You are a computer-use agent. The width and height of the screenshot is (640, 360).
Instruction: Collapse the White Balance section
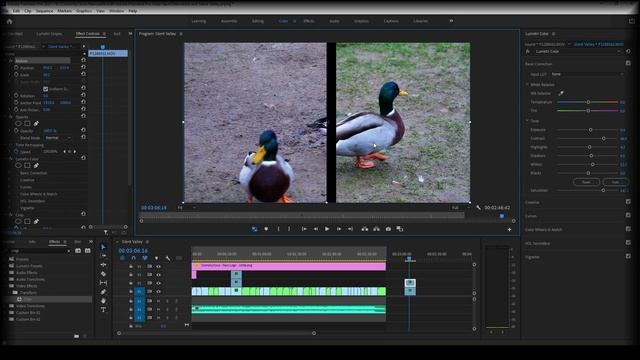pos(527,84)
